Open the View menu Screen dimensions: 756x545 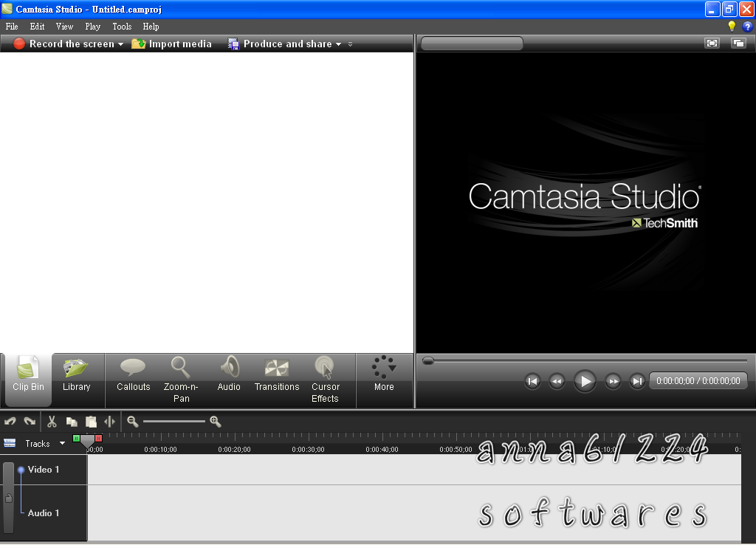click(65, 27)
